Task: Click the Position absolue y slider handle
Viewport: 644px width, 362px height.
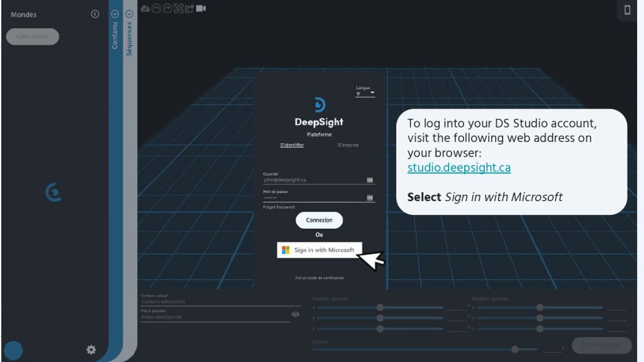Action: (x=380, y=317)
